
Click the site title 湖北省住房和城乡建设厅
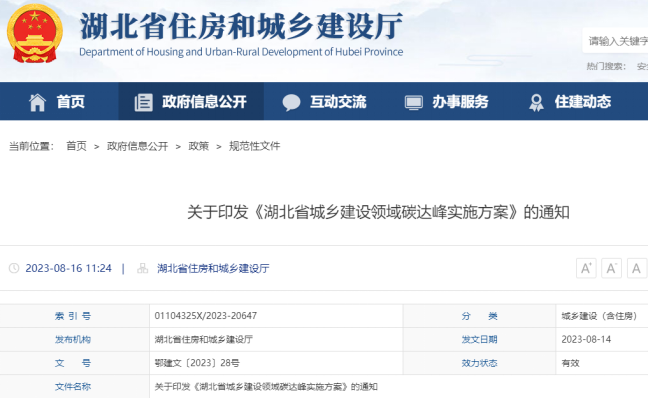(x=241, y=26)
